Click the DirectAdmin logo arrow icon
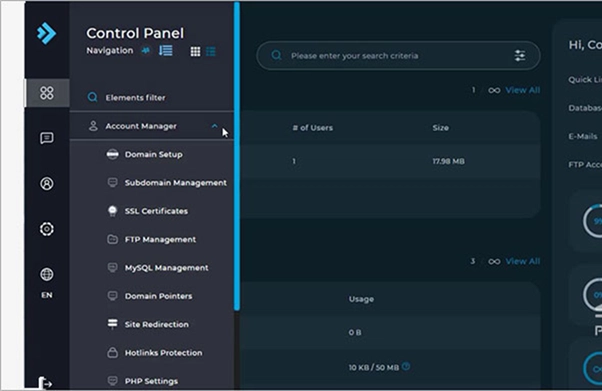 coord(46,33)
